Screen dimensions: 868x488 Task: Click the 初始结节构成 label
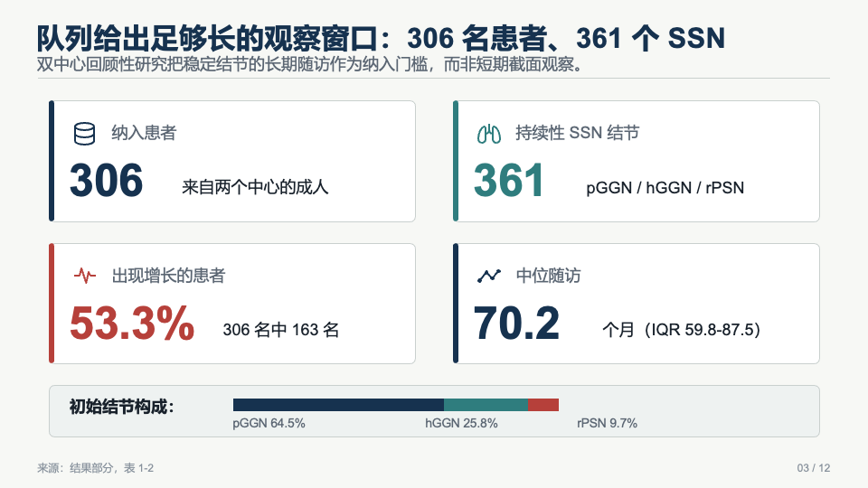121,407
